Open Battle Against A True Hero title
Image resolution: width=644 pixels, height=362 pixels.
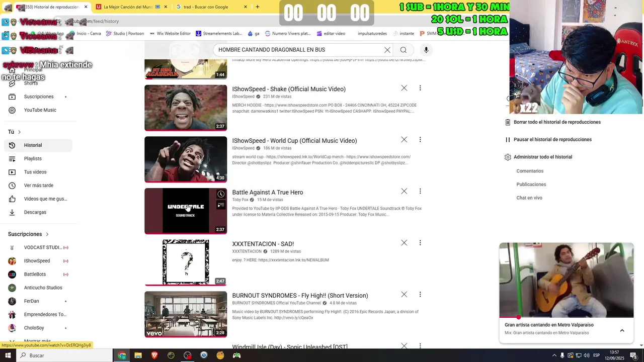268,192
